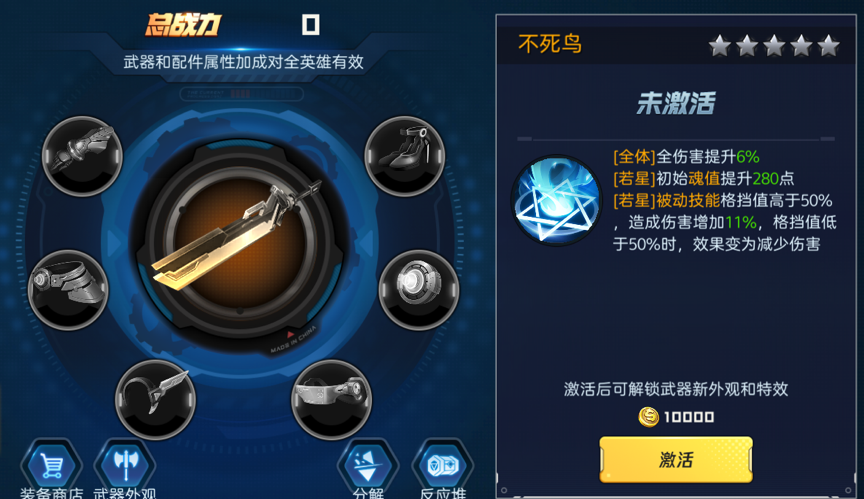
Task: Open the 分解 decompose function
Action: [368, 469]
